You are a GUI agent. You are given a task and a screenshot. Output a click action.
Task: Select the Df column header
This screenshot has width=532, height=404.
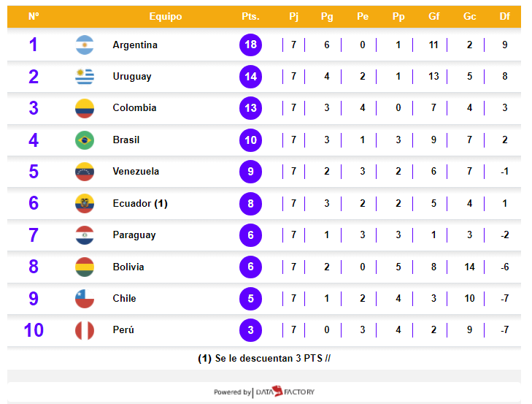pos(504,16)
